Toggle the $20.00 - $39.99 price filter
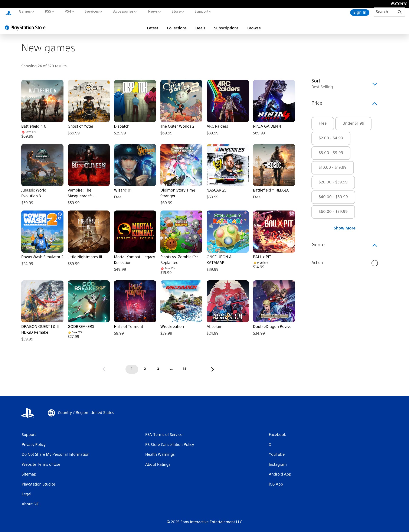 pyautogui.click(x=333, y=182)
